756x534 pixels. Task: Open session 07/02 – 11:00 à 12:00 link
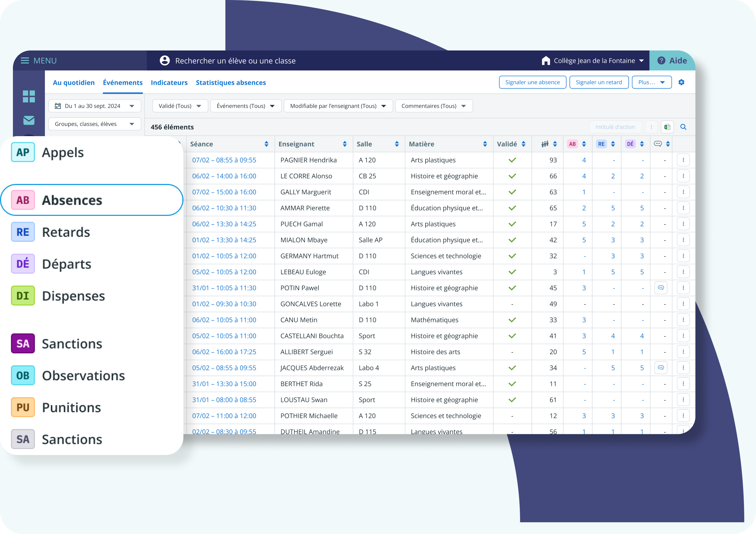click(x=224, y=416)
